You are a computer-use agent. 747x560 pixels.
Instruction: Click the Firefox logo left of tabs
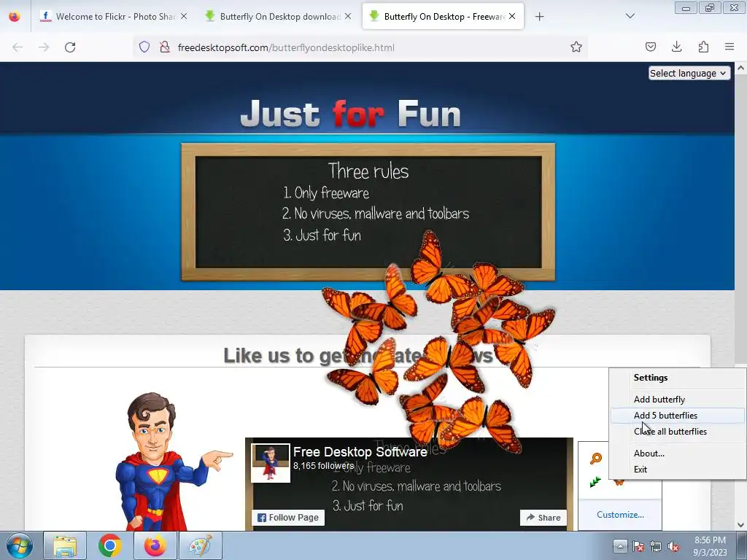15,17
